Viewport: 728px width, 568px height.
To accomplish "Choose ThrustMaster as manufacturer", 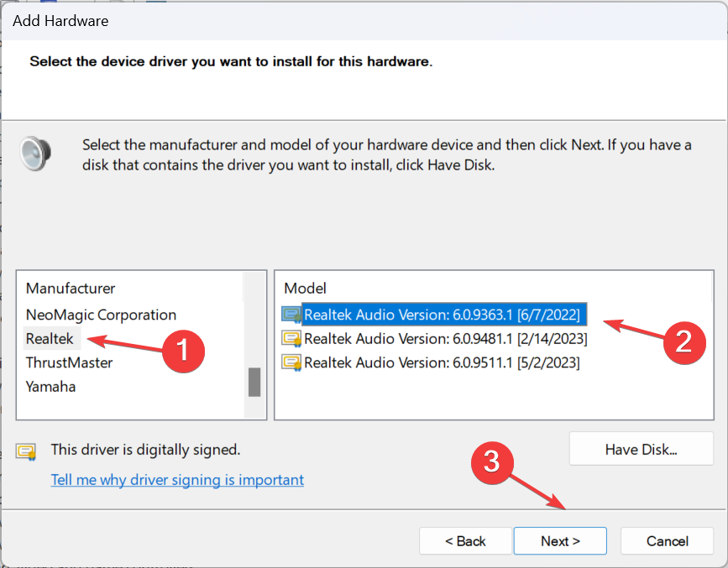I will [69, 362].
